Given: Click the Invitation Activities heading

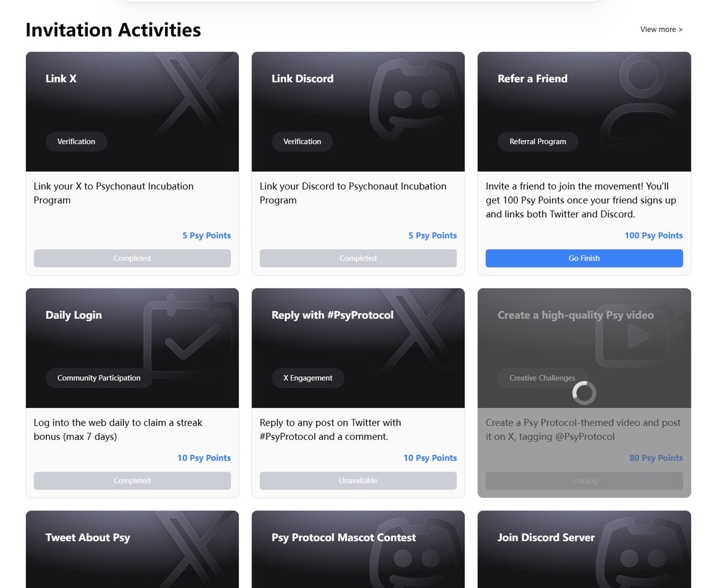Looking at the screenshot, I should 113,29.
